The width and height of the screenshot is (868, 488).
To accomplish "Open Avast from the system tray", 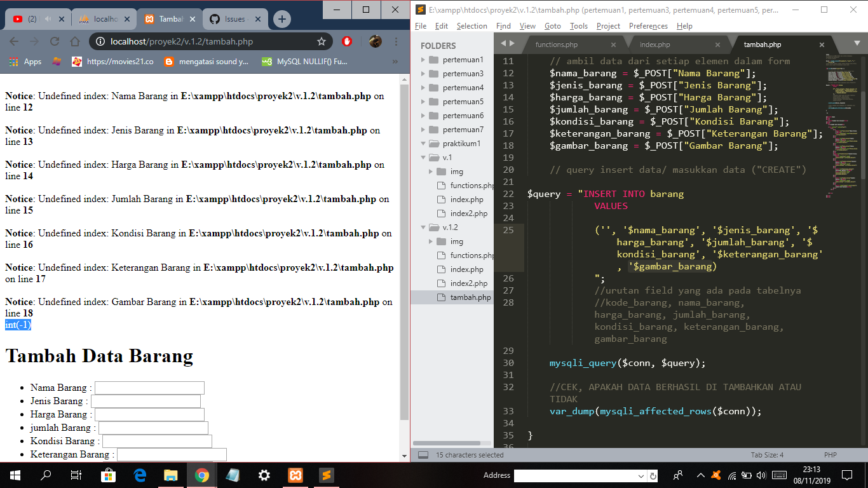I will coord(715,475).
